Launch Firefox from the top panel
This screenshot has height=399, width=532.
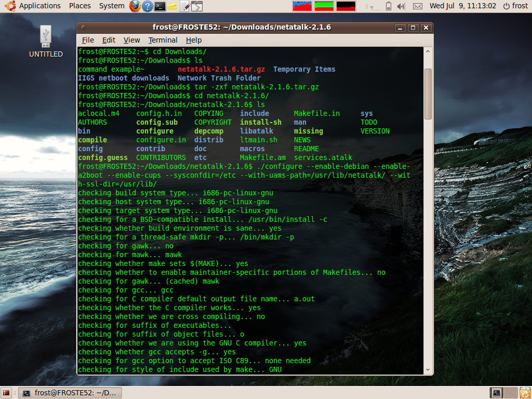pyautogui.click(x=135, y=6)
